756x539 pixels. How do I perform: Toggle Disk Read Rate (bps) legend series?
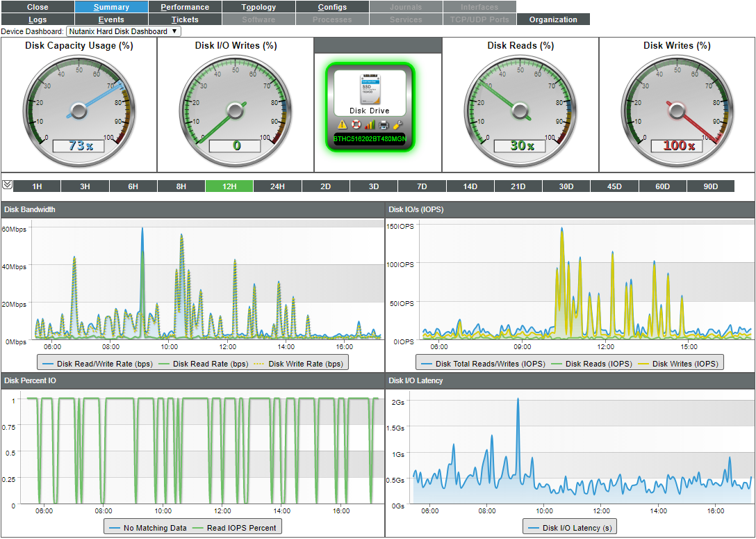[204, 364]
